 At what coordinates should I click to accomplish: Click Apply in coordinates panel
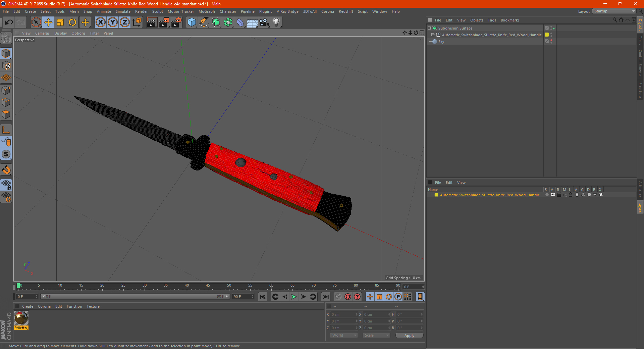tap(409, 335)
